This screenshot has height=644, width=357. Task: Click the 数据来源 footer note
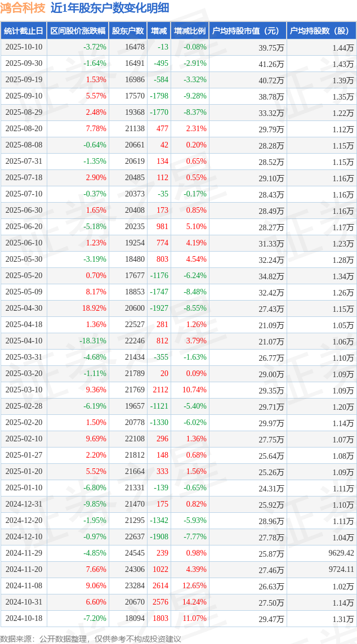[x=91, y=639]
